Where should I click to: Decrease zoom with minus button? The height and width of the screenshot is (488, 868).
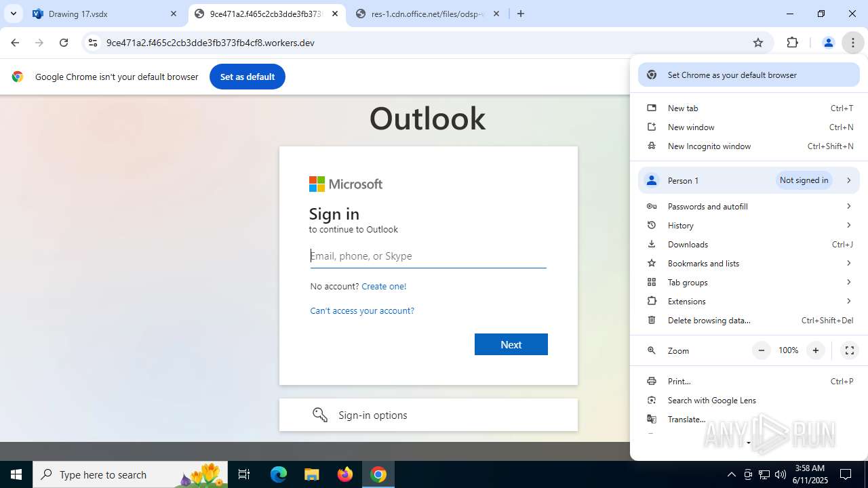762,350
